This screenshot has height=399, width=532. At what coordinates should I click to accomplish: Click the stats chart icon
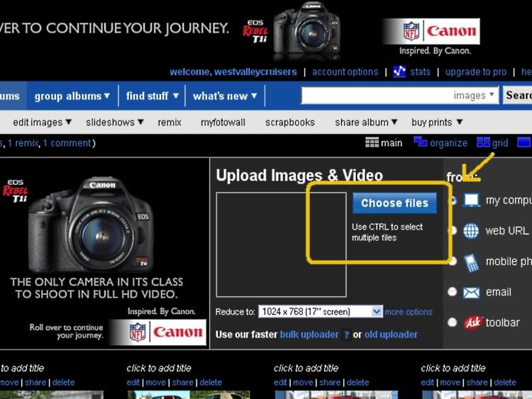399,72
